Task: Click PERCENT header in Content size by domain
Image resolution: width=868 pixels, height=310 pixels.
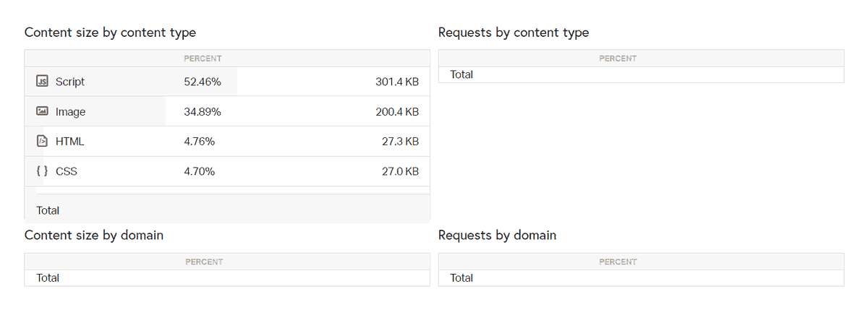Action: (x=204, y=262)
